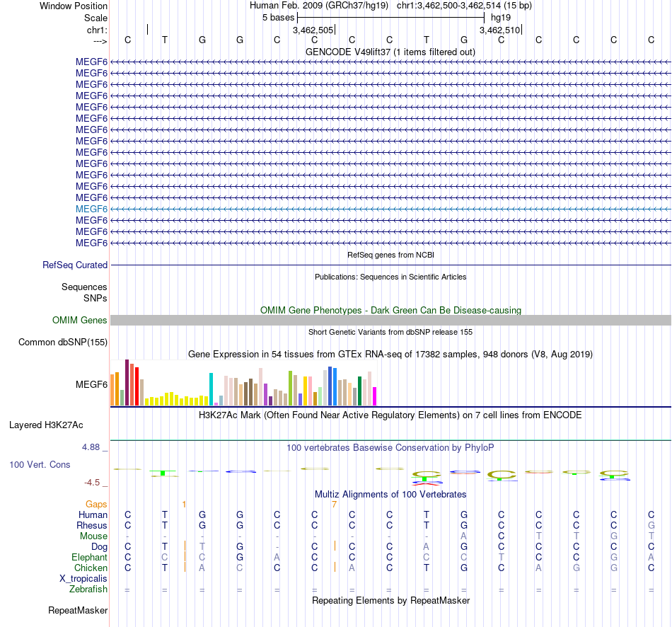Click the 'H3K27Ac Mark' ENCODE track title
Screen dimensions: 672x627
pos(390,415)
